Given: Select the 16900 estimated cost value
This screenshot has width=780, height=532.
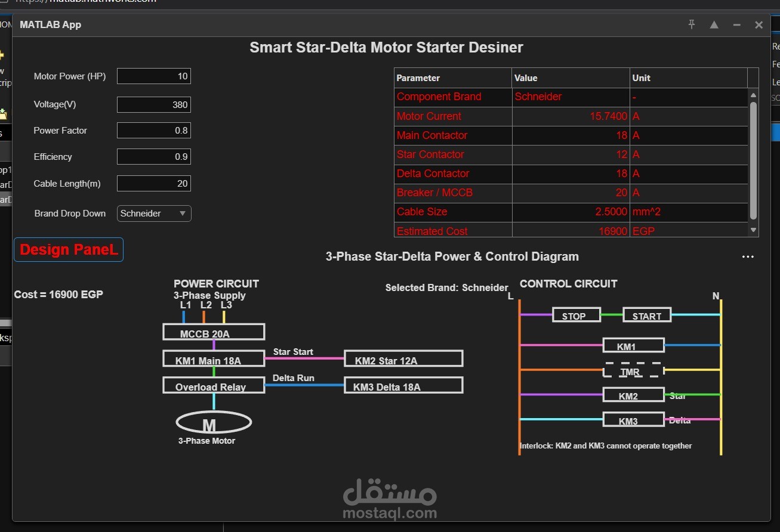Looking at the screenshot, I should [571, 230].
